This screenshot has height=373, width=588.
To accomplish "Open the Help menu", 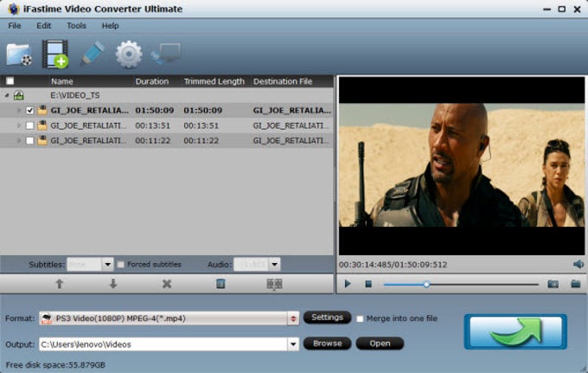I will tap(110, 25).
